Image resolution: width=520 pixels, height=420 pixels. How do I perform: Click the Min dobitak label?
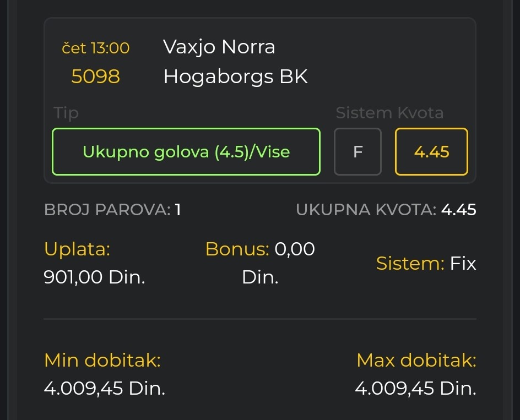[x=102, y=361]
